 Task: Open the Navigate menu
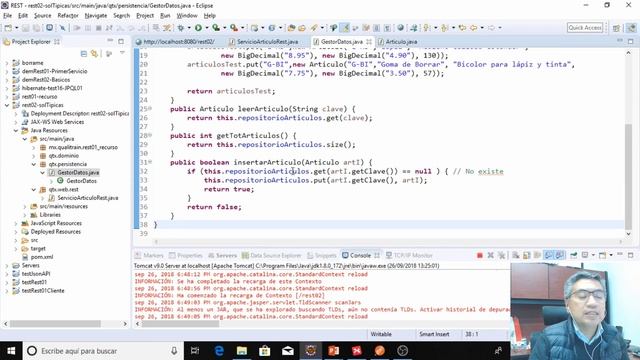(x=96, y=16)
